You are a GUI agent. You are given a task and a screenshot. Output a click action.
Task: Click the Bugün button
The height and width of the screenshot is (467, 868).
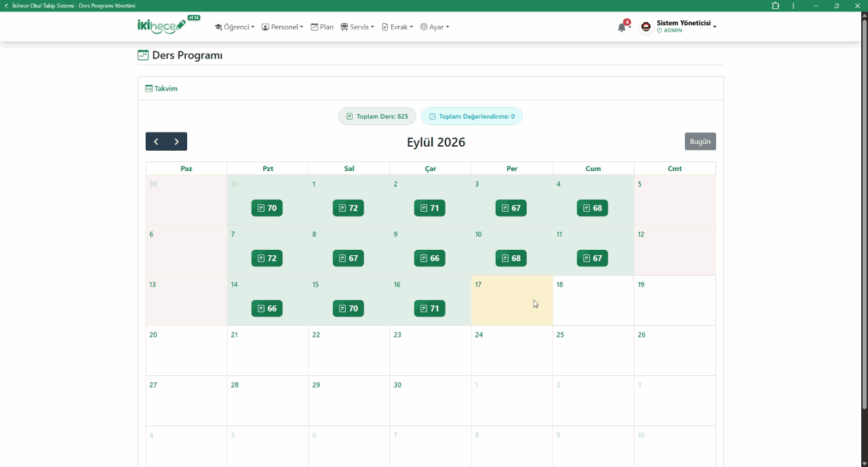pyautogui.click(x=701, y=141)
